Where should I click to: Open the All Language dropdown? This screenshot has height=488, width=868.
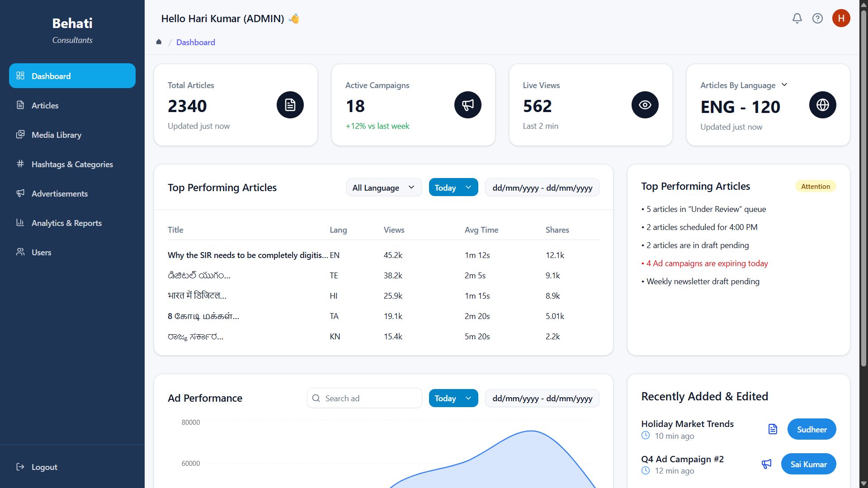pos(383,188)
